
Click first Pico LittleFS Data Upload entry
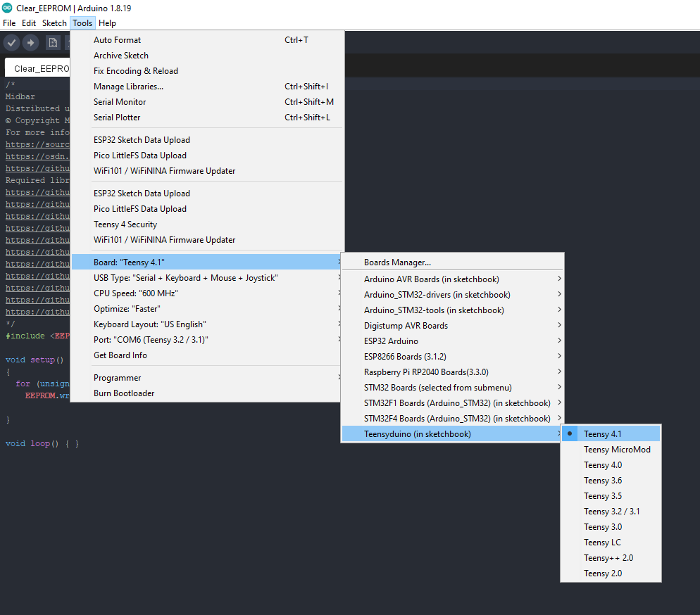[208, 156]
